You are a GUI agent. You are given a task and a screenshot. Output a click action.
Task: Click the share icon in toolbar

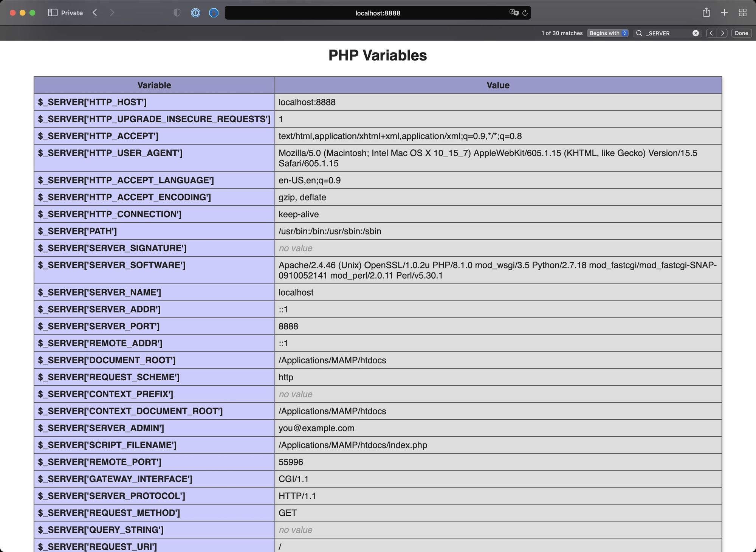pos(705,12)
